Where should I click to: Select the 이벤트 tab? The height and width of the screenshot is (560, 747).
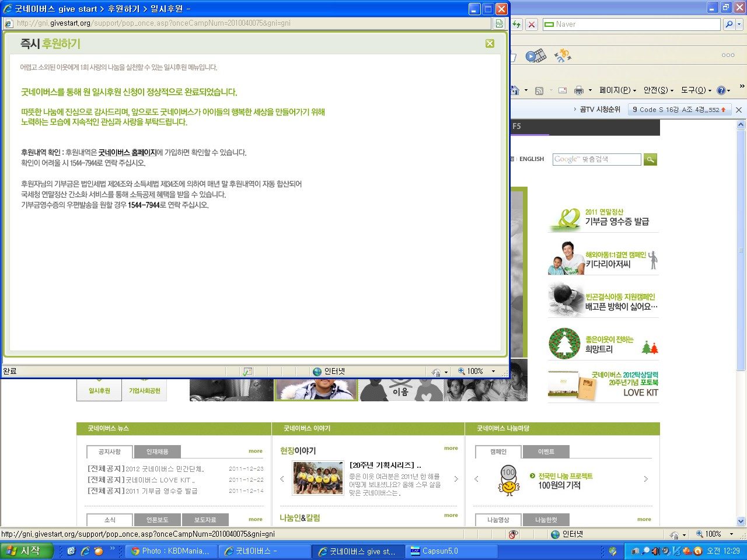tap(546, 452)
